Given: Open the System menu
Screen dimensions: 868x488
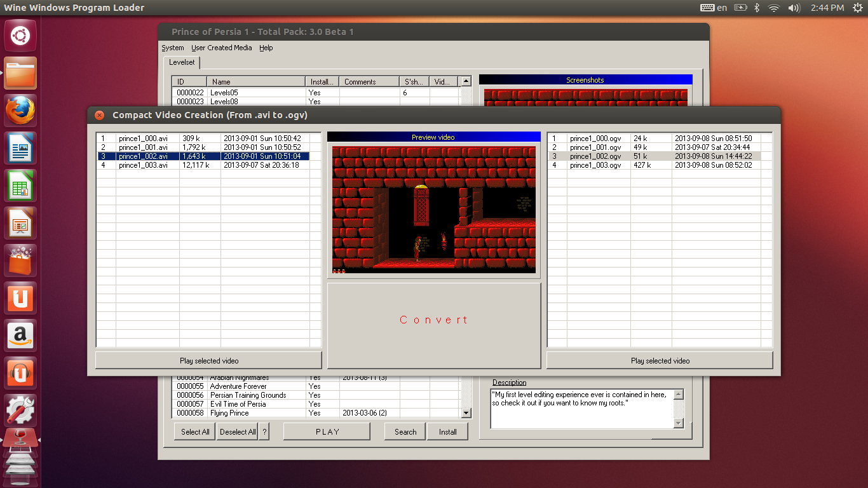Looking at the screenshot, I should click(x=173, y=48).
